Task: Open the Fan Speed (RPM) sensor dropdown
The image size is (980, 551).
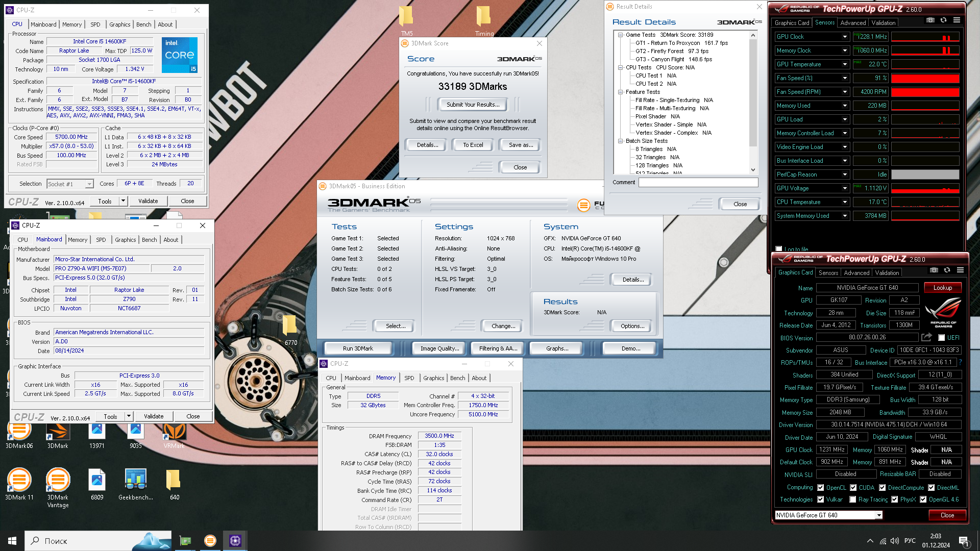Action: pos(845,92)
